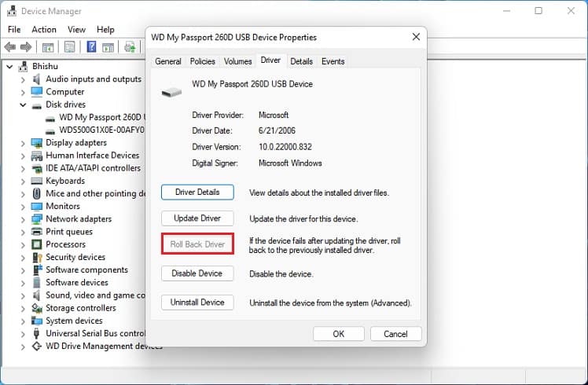Collapse the Disk drives node
This screenshot has width=588, height=385.
[x=23, y=104]
